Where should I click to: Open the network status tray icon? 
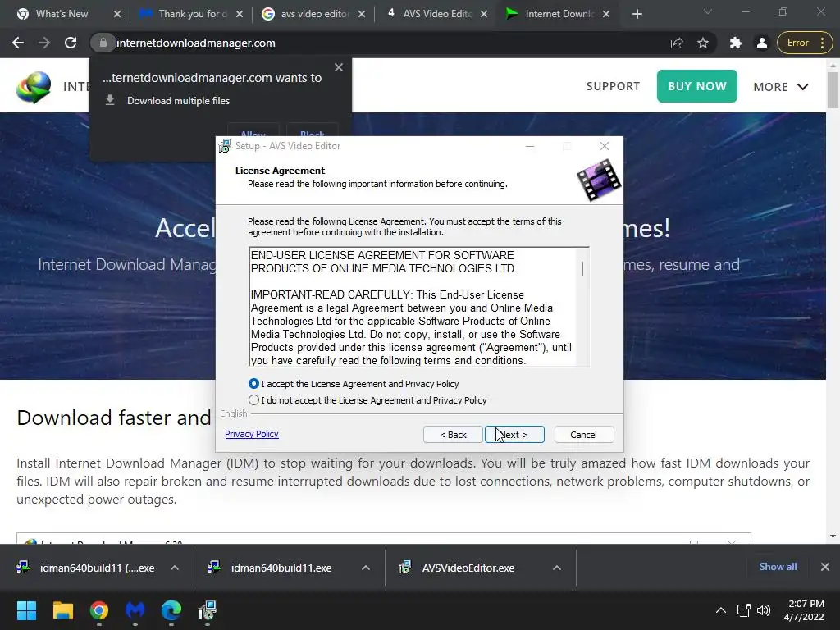[x=743, y=610]
